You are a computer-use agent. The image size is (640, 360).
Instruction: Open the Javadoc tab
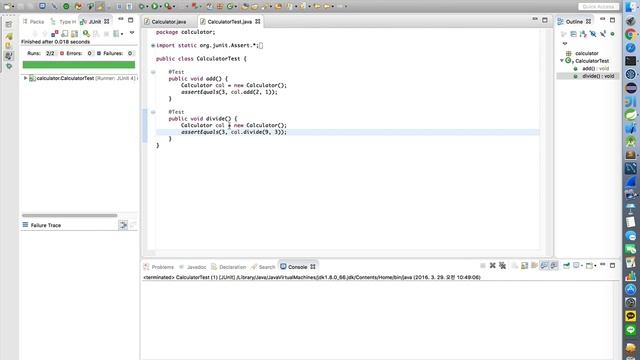[x=193, y=267]
